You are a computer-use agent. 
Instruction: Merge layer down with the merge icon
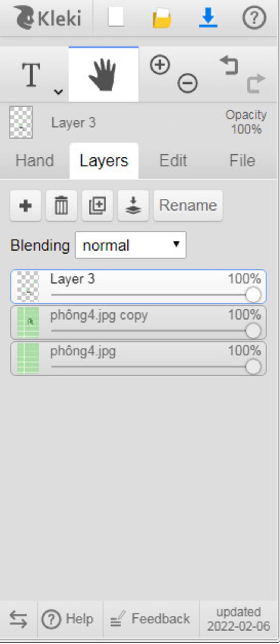(133, 205)
